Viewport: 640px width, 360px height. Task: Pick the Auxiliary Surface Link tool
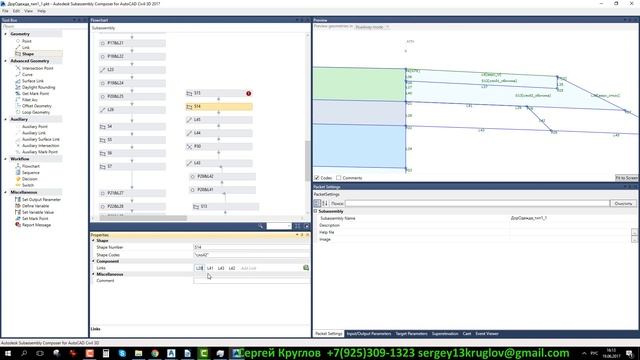tap(40, 139)
